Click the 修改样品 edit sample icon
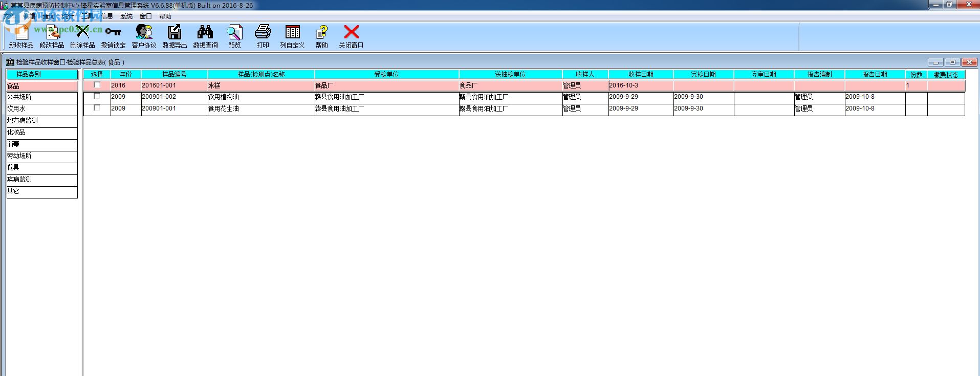The height and width of the screenshot is (376, 980). (x=52, y=33)
